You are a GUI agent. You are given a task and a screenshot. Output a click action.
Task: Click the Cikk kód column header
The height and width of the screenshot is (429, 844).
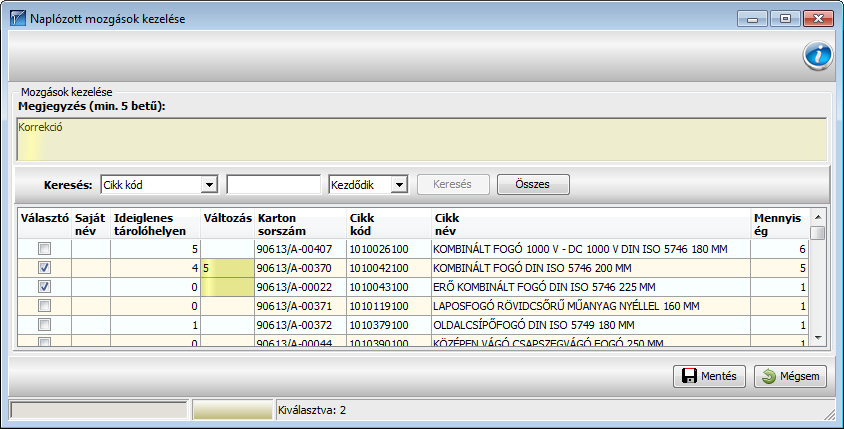pyautogui.click(x=389, y=223)
